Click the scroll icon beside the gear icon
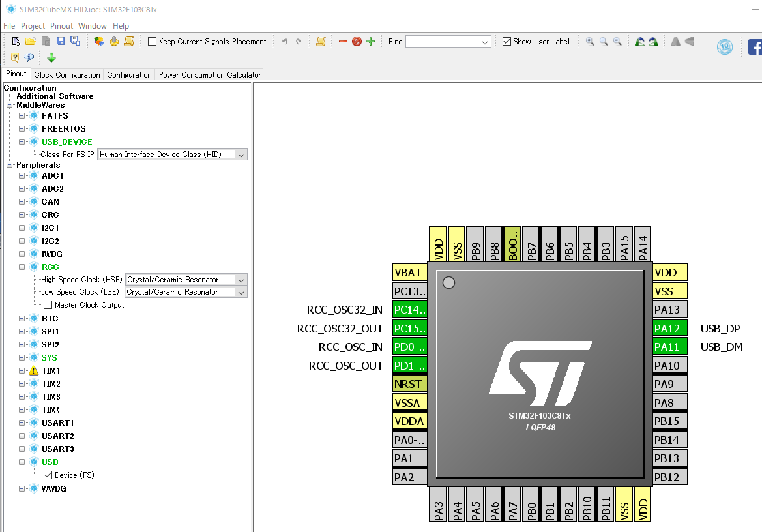The width and height of the screenshot is (762, 532). coord(129,41)
